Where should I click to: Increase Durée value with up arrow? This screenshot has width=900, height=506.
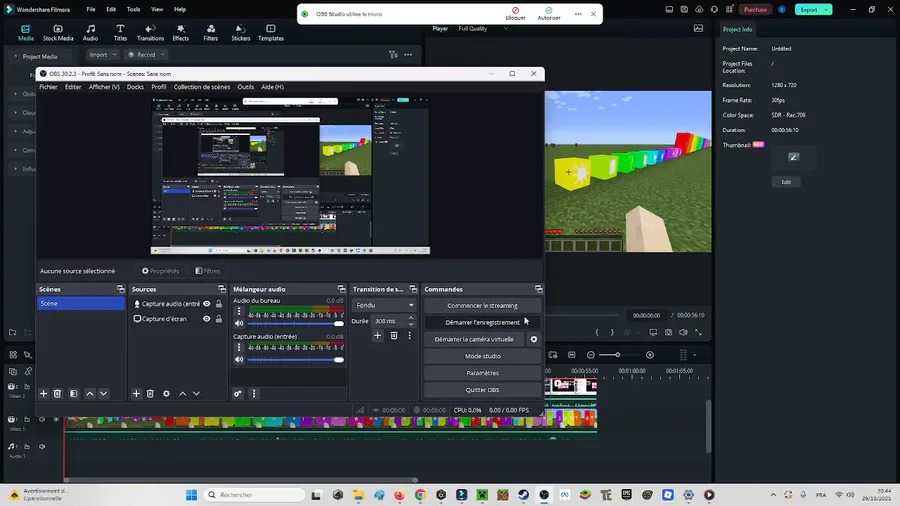point(411,318)
